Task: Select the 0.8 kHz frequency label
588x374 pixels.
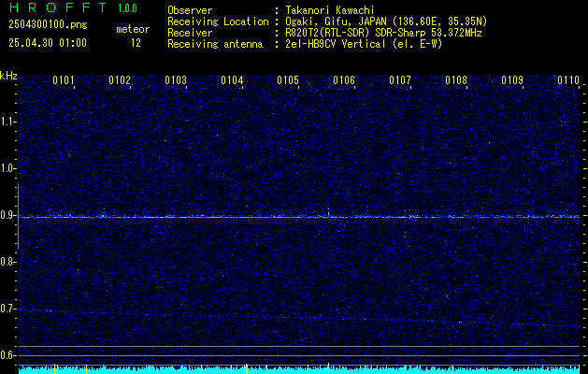Action: point(8,262)
